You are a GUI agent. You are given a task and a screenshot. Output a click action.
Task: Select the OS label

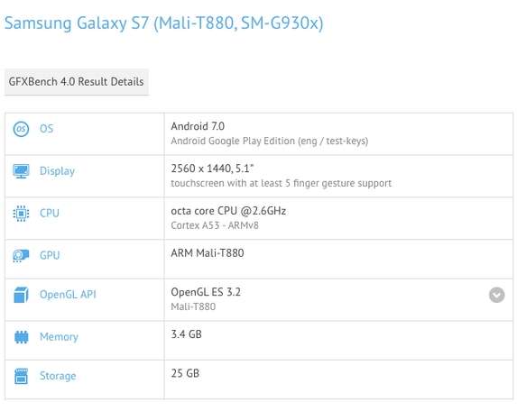pos(47,129)
